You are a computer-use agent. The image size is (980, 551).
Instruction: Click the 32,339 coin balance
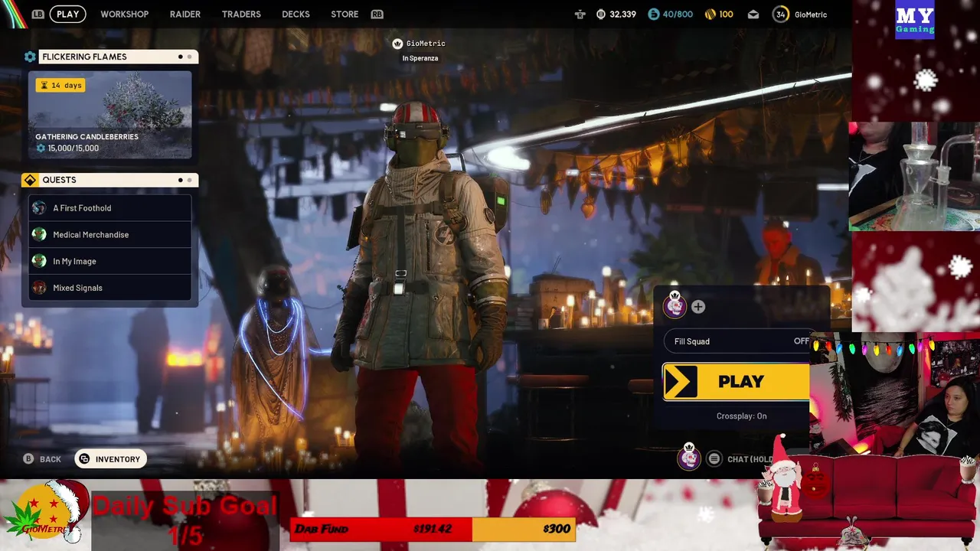(622, 15)
